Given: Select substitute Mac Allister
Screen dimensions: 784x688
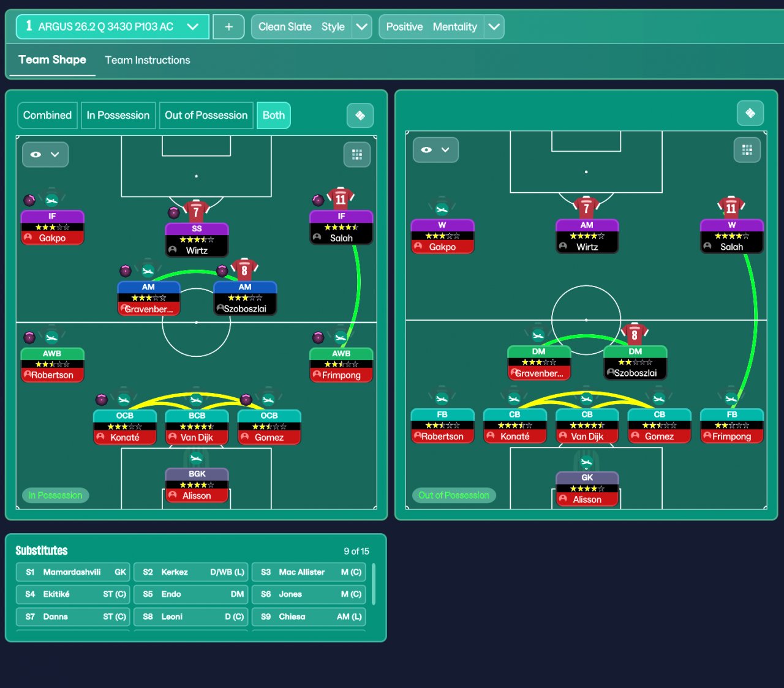Looking at the screenshot, I should click(x=309, y=572).
